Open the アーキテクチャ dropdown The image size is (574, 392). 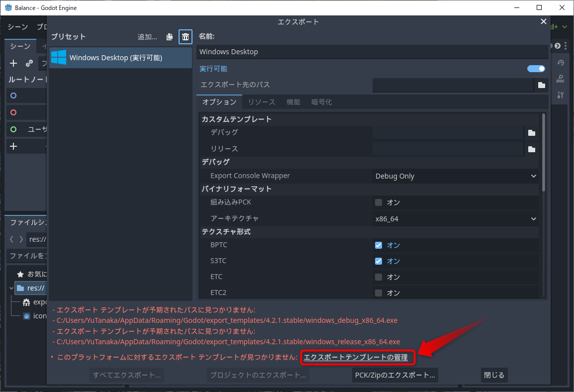click(x=455, y=218)
